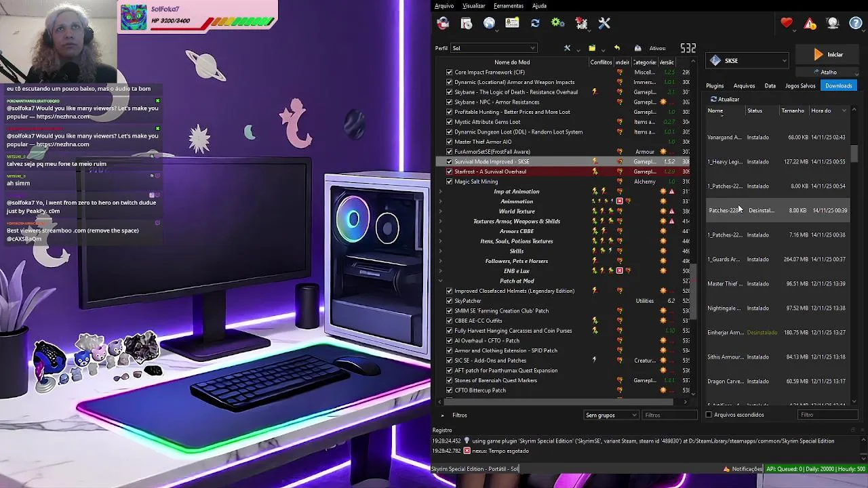The height and width of the screenshot is (488, 868).
Task: Click red X icon in ENB e Lux row
Action: 619,271
